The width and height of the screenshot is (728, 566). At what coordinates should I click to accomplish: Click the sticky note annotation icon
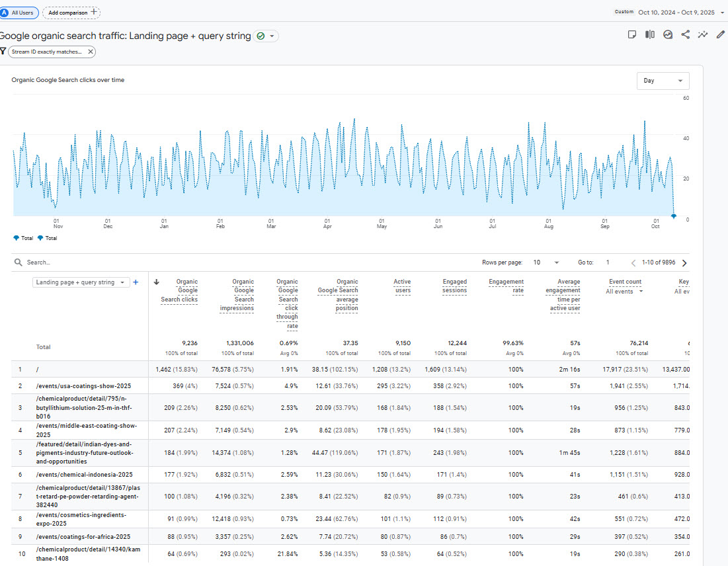[632, 34]
